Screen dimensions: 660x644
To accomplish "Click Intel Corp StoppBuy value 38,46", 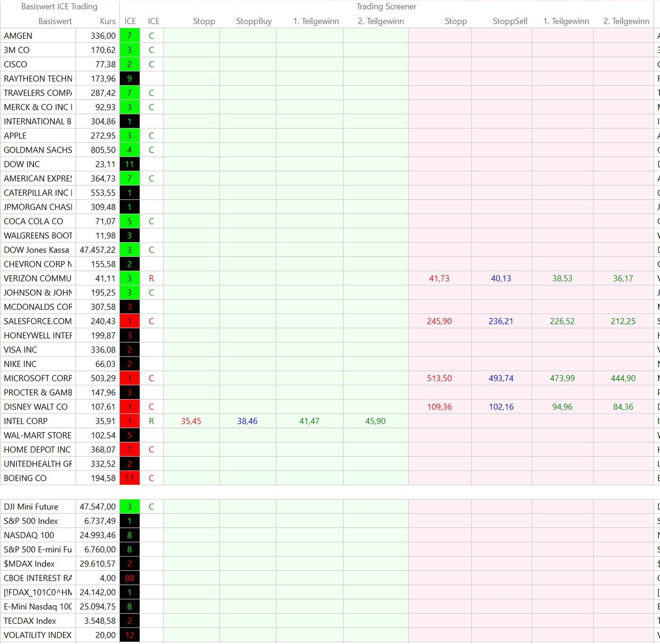I will tap(247, 421).
